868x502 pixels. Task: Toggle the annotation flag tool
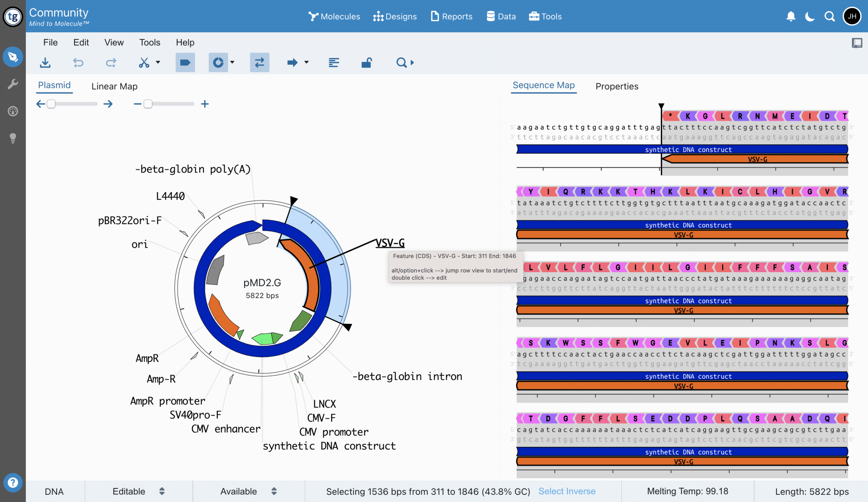pyautogui.click(x=185, y=62)
